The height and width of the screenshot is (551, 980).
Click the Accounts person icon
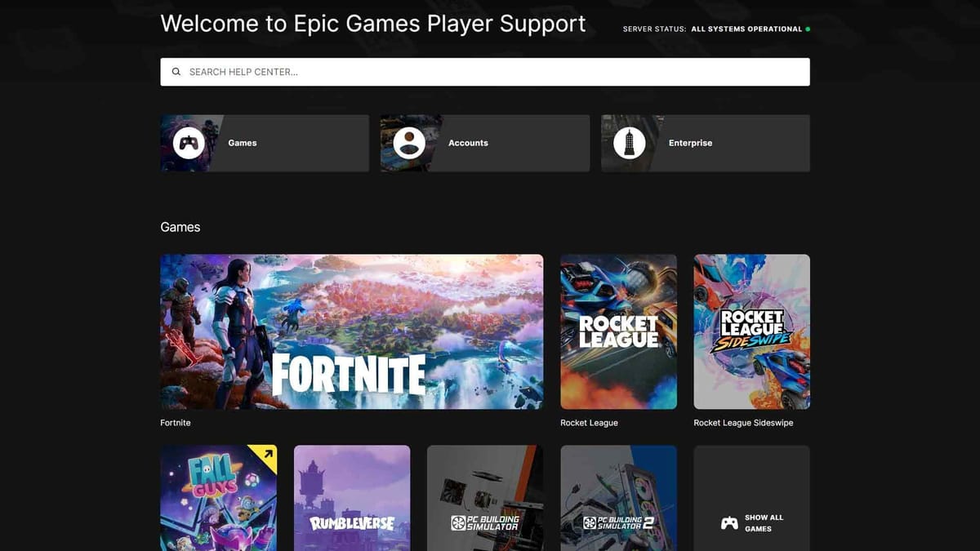[x=409, y=143]
